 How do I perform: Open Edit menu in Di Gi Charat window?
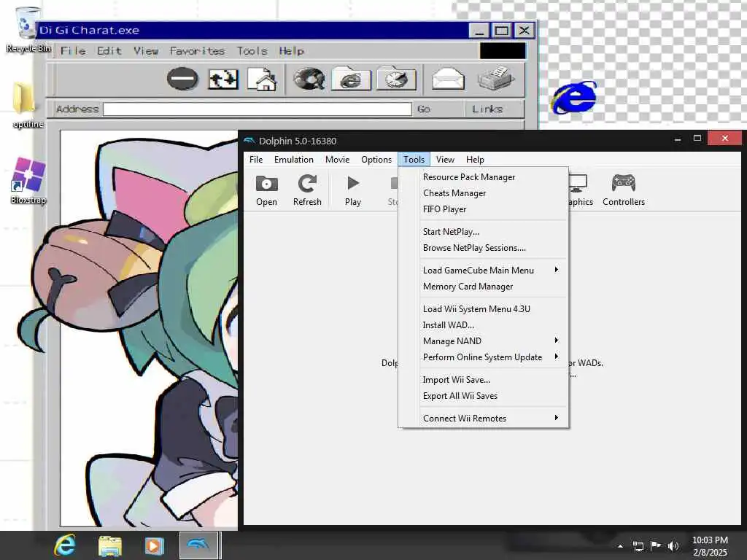click(x=109, y=50)
